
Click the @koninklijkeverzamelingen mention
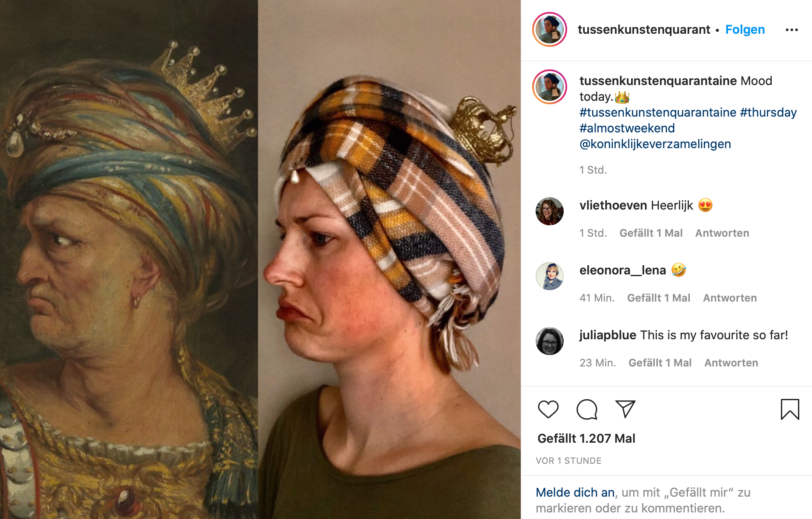point(655,144)
